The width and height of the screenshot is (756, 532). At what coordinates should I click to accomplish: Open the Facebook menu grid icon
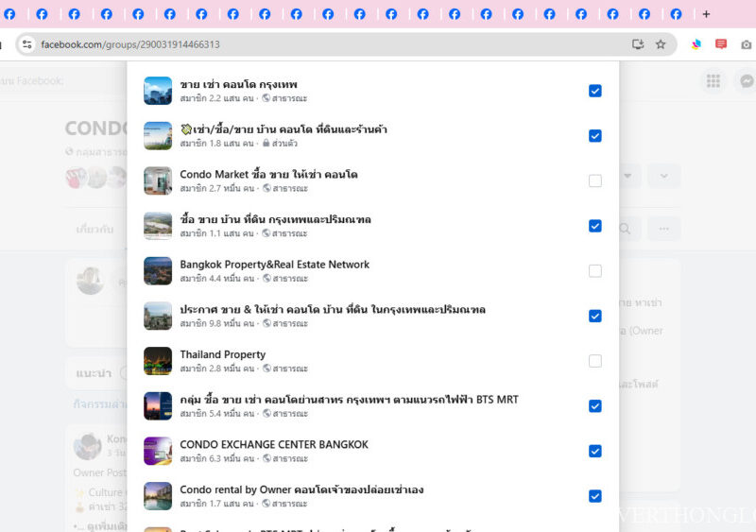point(713,81)
